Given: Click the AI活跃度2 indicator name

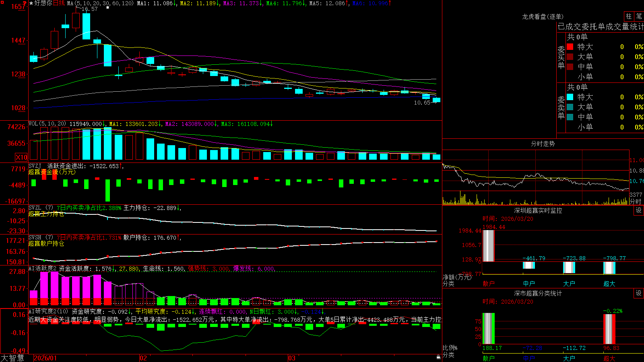Looking at the screenshot, I should click(43, 269).
